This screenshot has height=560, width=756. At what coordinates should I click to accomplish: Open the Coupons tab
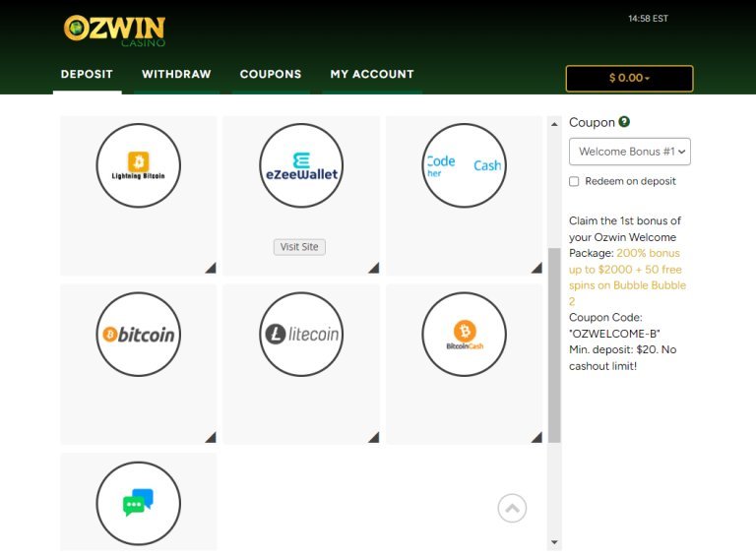pyautogui.click(x=271, y=74)
